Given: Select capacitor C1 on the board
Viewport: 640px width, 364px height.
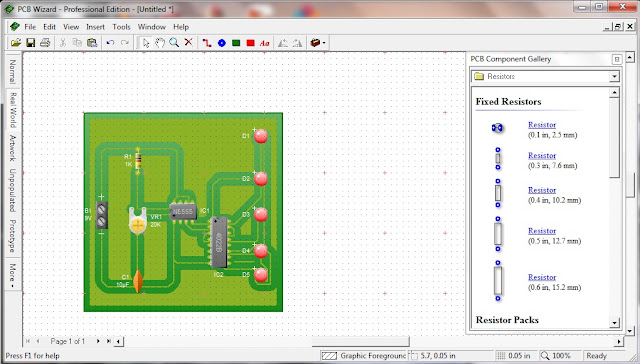Looking at the screenshot, I should [138, 281].
